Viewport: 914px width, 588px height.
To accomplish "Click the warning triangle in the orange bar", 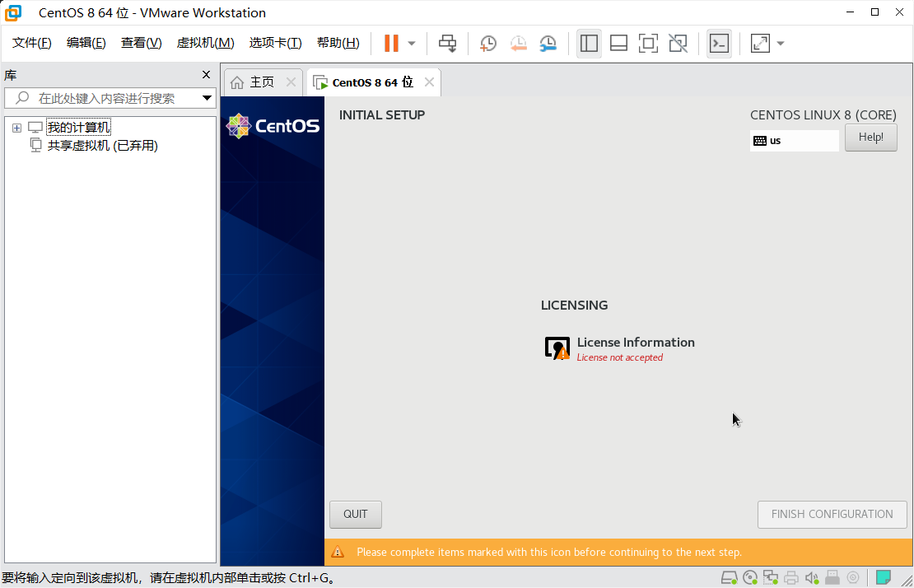I will tap(338, 552).
